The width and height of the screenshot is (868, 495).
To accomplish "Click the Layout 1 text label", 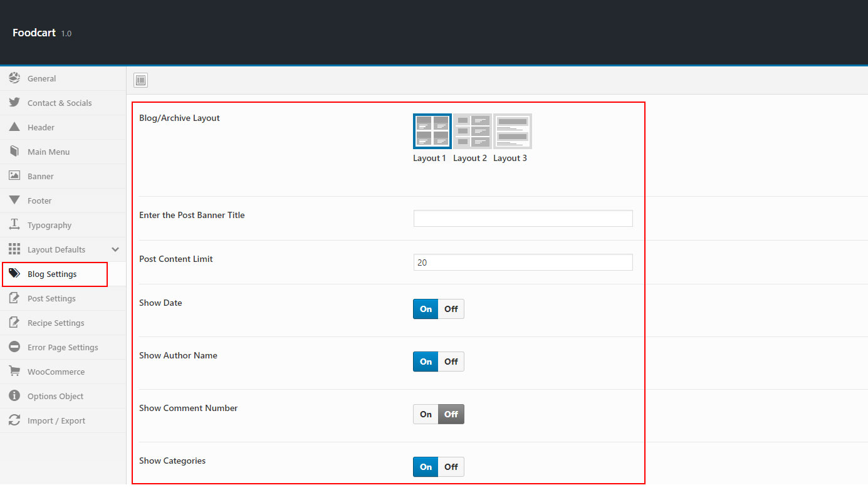I will 429,158.
